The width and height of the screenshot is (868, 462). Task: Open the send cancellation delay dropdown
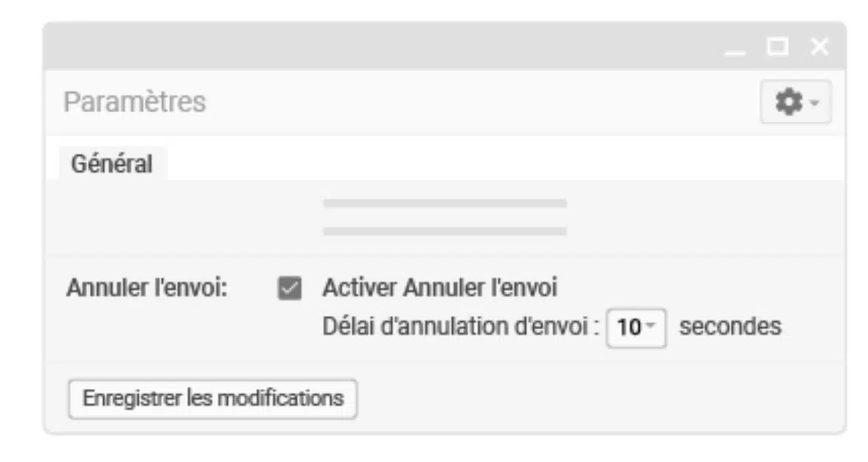pos(636,328)
